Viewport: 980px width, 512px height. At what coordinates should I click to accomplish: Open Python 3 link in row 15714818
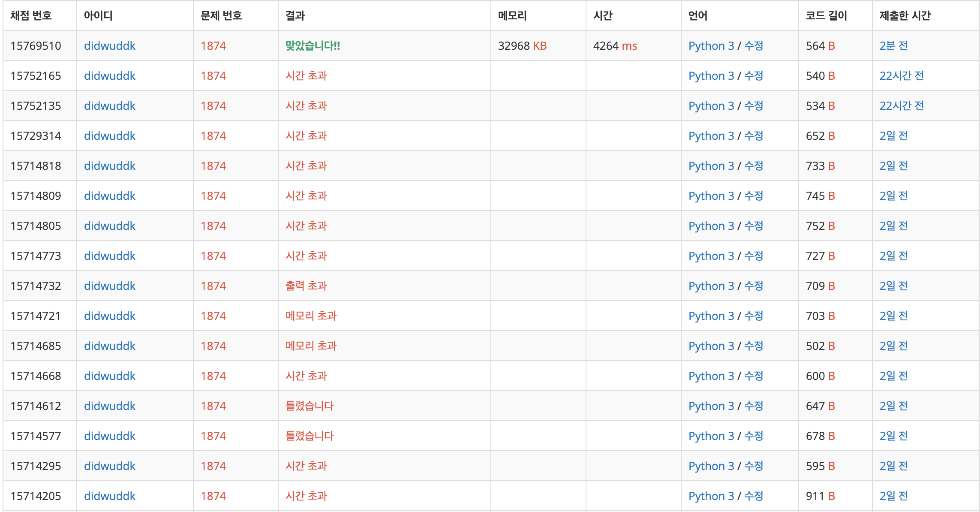[711, 166]
